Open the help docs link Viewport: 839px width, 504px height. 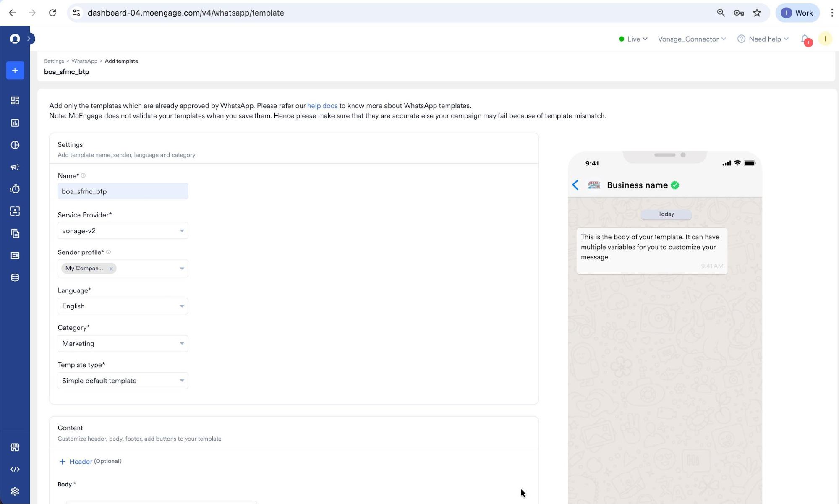click(x=322, y=106)
